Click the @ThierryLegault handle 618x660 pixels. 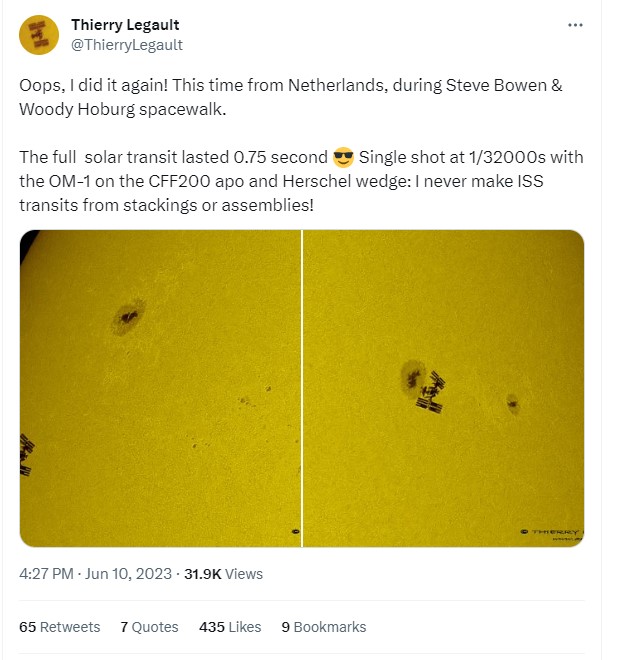click(126, 45)
